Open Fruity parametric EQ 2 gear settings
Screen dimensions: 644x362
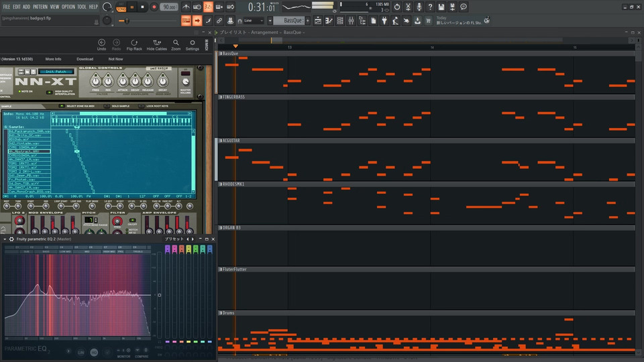click(11, 239)
